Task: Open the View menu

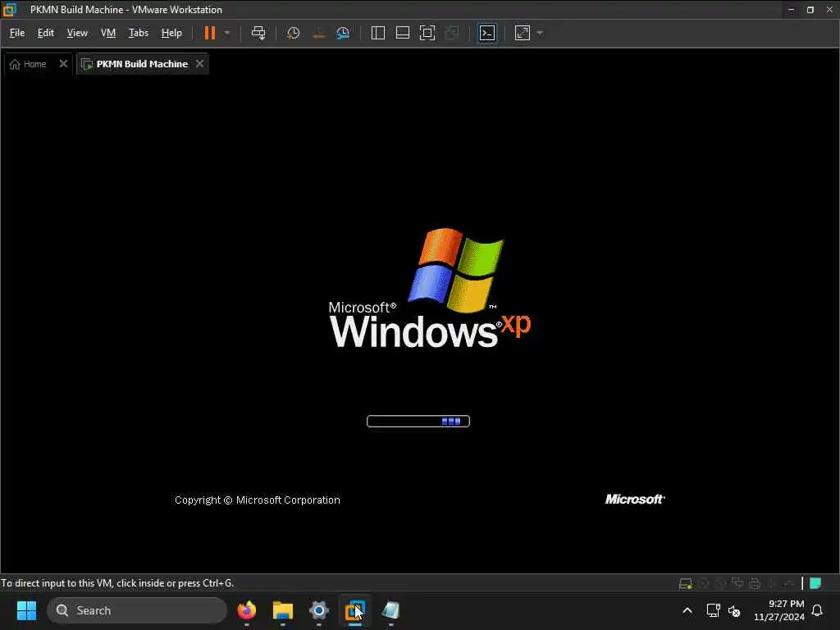Action: pyautogui.click(x=77, y=33)
